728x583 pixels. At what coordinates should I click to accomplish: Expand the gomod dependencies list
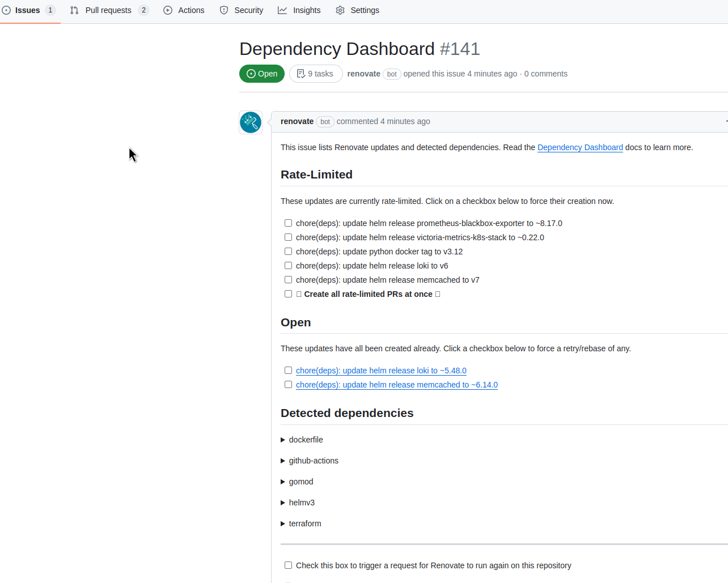[x=282, y=482]
